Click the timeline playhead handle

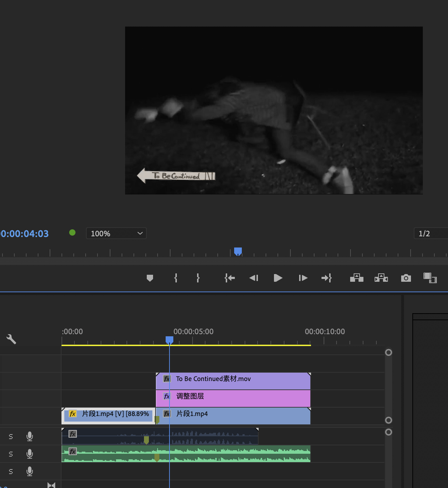169,340
